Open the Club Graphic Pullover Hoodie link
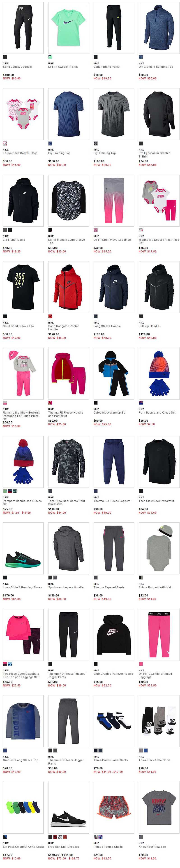This screenshot has height=868, width=180. pyautogui.click(x=113, y=674)
